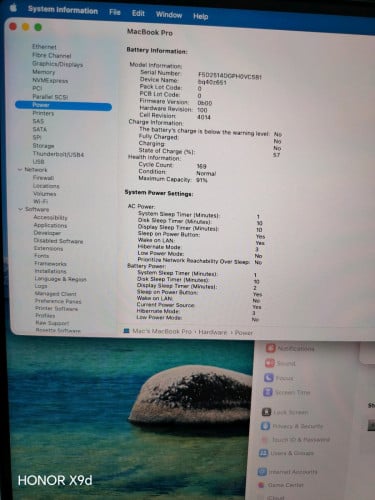Select NVMExpress in the sidebar
375x500 pixels.
(x=50, y=81)
